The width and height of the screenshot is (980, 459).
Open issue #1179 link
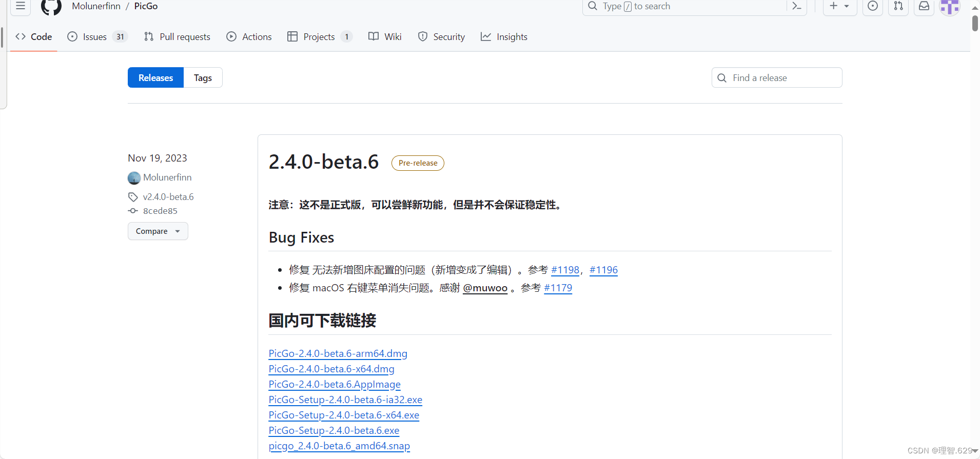[558, 288]
